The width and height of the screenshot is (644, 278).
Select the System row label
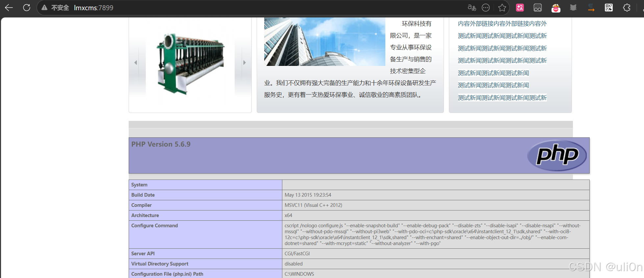coord(139,185)
